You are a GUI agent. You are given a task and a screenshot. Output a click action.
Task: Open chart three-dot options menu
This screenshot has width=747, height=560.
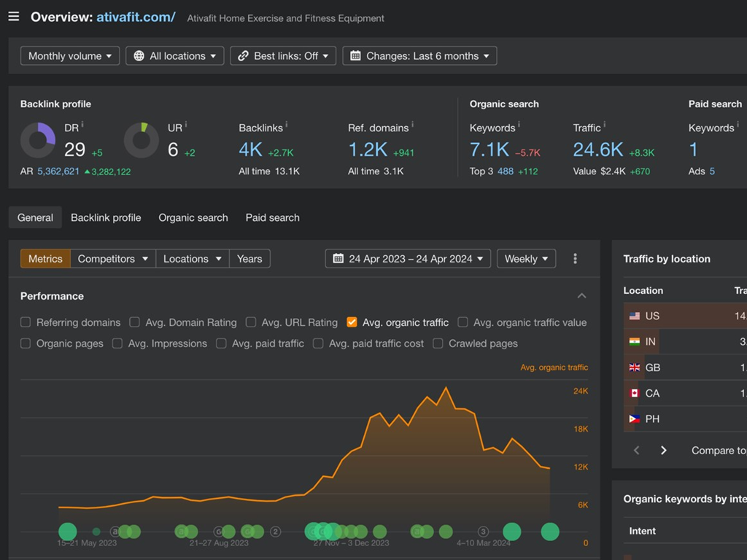point(575,259)
